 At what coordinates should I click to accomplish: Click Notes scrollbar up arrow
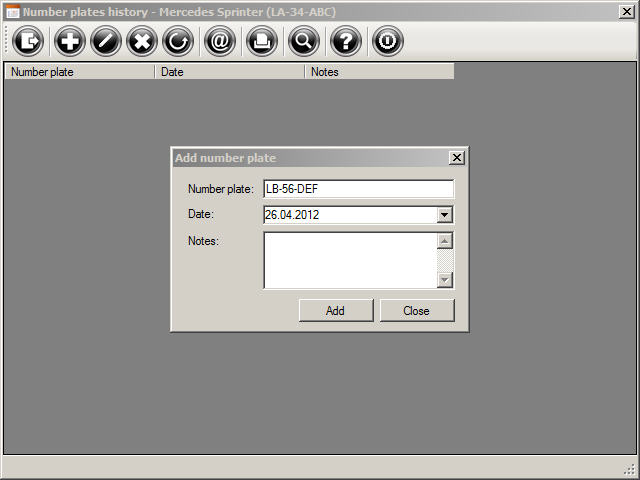click(x=445, y=241)
